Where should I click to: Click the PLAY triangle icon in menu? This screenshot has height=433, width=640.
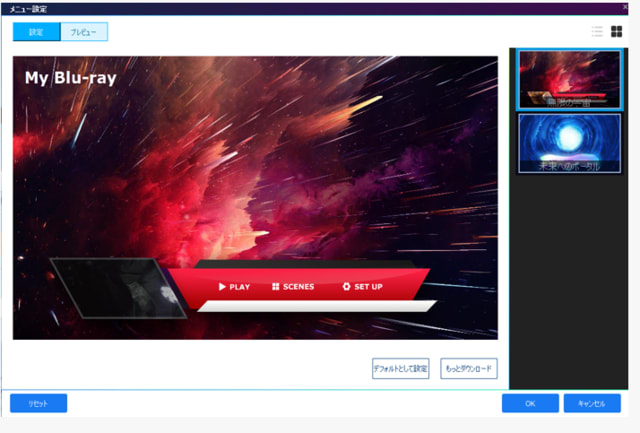(x=222, y=287)
